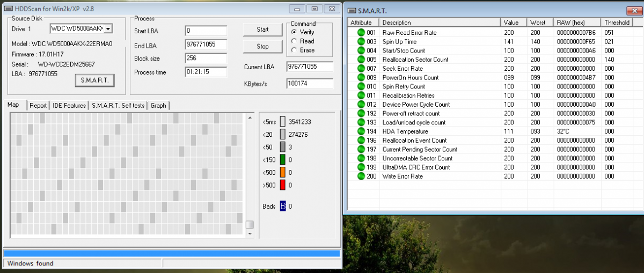Click green status icon for Power-off retract count
Screen dimensions: 644x273
[361, 113]
